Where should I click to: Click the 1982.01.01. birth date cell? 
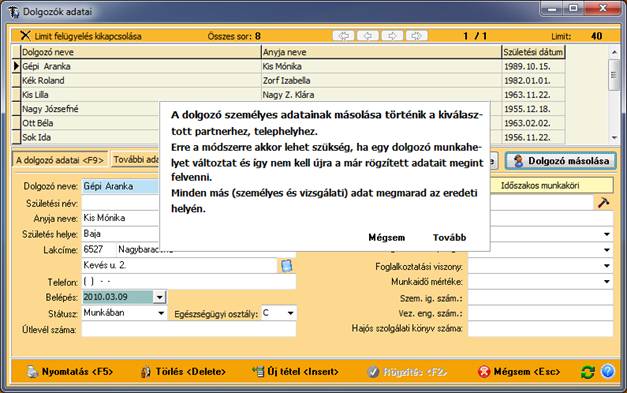click(x=533, y=80)
